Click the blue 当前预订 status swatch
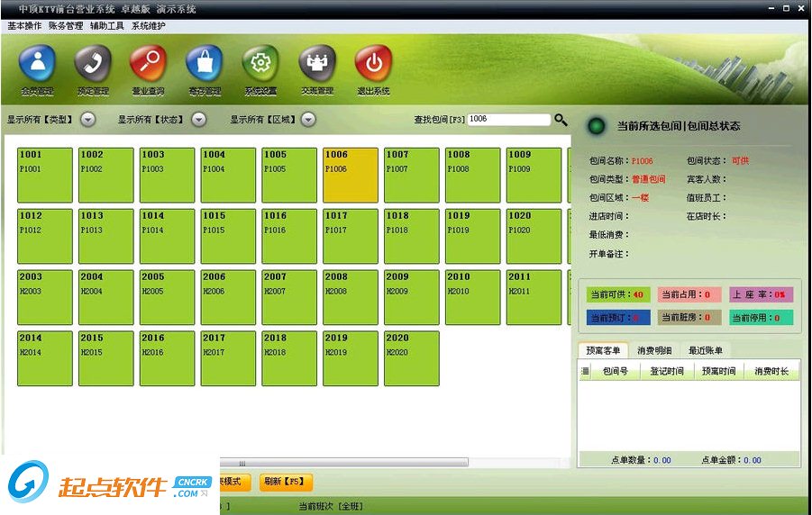 (x=618, y=317)
